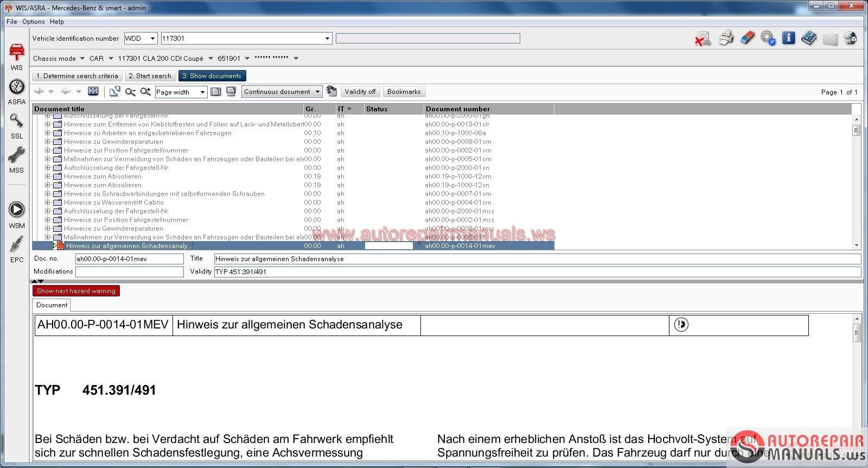Click the Doc. no. field
The image size is (868, 468).
tap(129, 259)
